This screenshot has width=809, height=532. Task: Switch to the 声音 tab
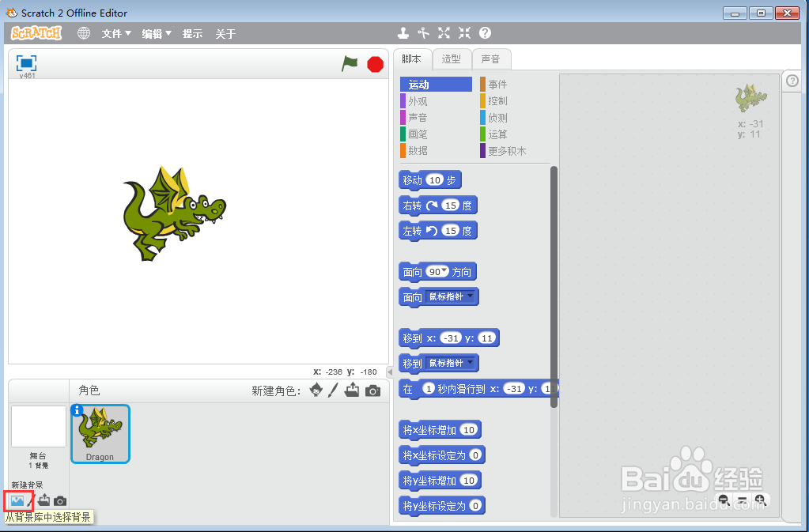490,59
